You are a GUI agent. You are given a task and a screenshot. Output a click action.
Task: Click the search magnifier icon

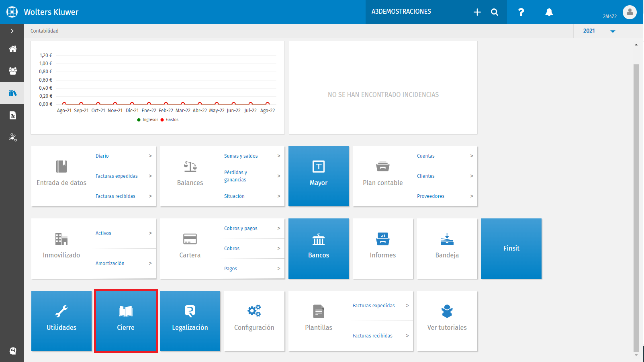[x=495, y=12]
